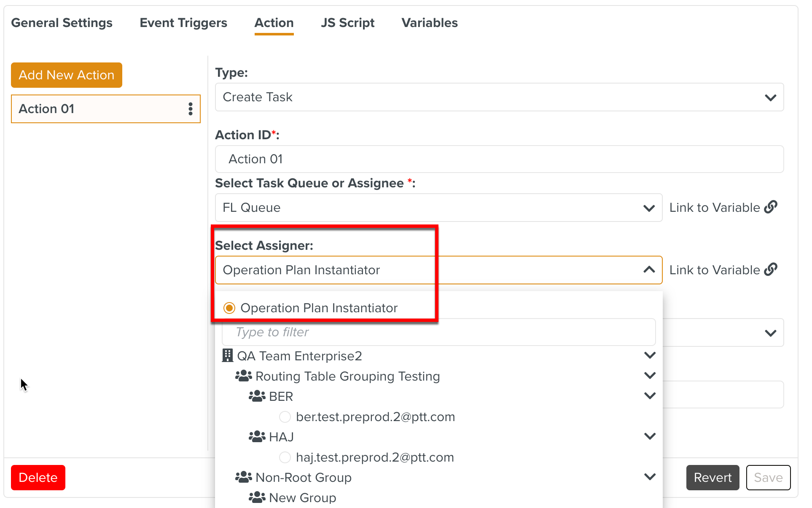This screenshot has width=812, height=508.
Task: Click the Type to filter field
Action: point(438,332)
